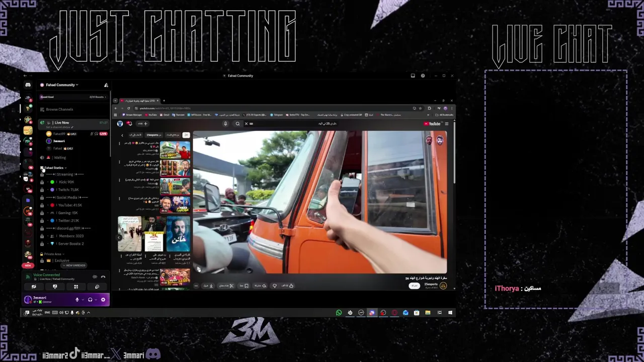Open a new browser tab

164,101
